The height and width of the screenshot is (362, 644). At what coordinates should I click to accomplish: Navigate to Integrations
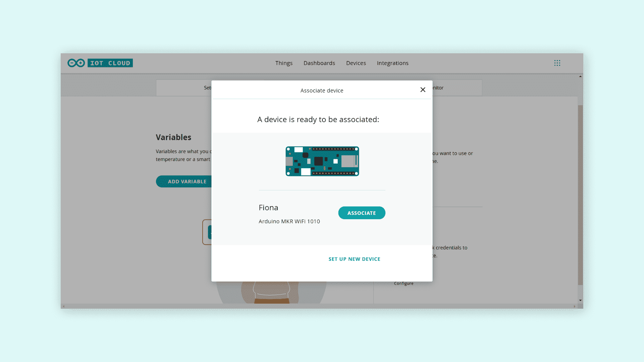pos(392,63)
